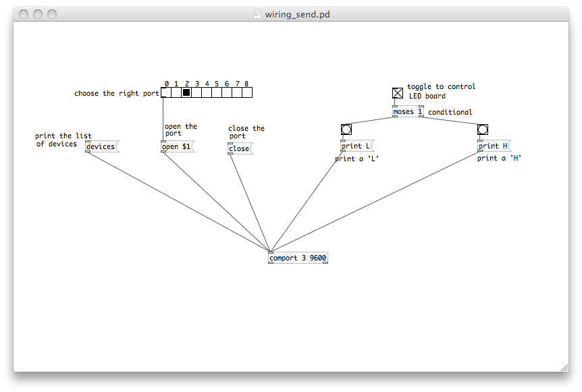Select port 0 in the radio row

[x=166, y=93]
